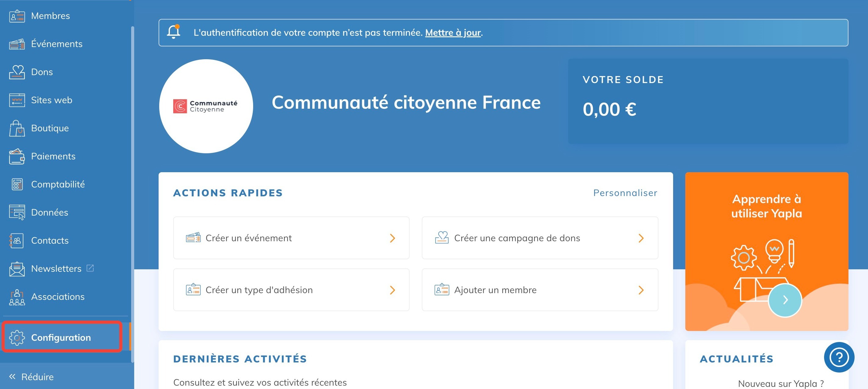Click the Configuration gear icon

[17, 337]
